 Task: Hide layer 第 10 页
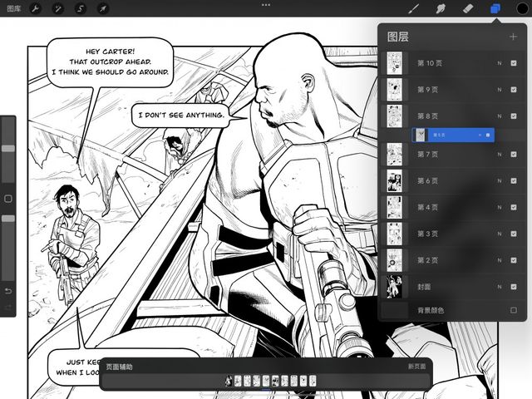point(514,63)
